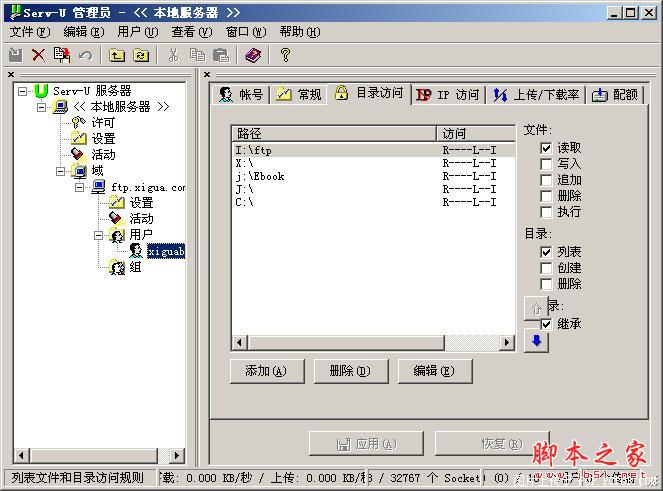Click the 路径 column header
The image size is (663, 491).
(x=334, y=134)
